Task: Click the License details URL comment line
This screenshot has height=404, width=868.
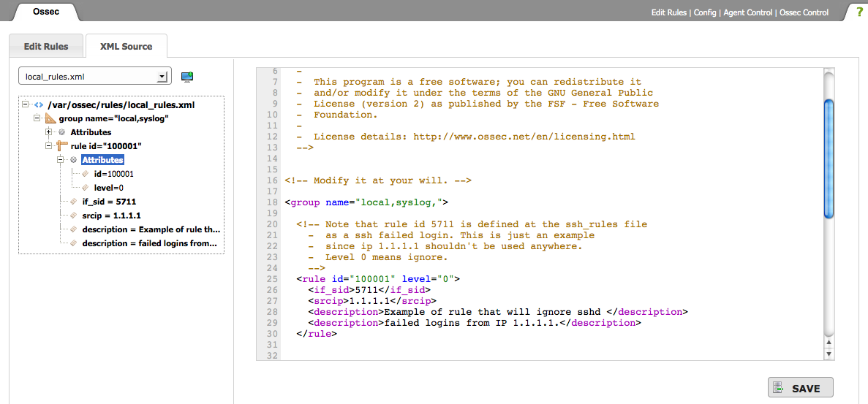Action: point(466,137)
